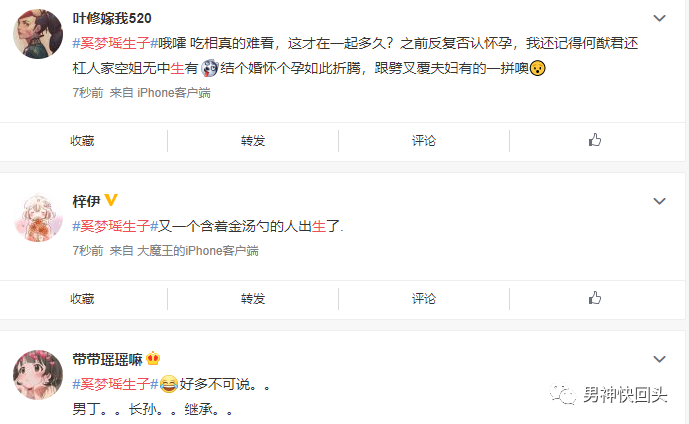
Task: Open hashtag #奚梦瑶生子# in 梓伊's post
Action: (x=115, y=226)
